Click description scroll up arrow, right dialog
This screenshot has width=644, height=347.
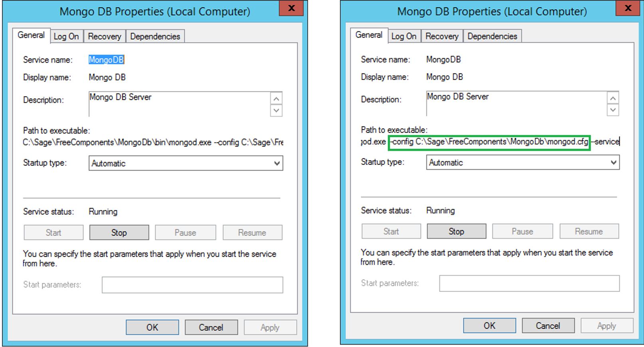coord(613,98)
